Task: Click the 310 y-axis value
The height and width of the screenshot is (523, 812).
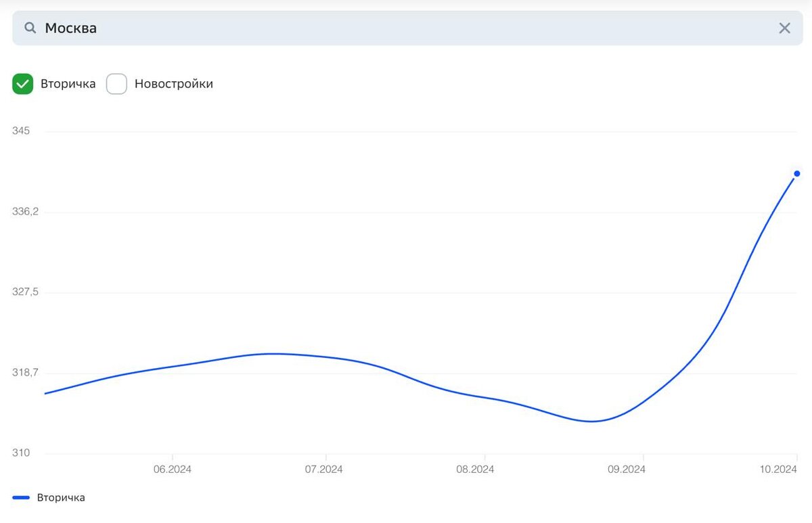Action: click(x=21, y=453)
